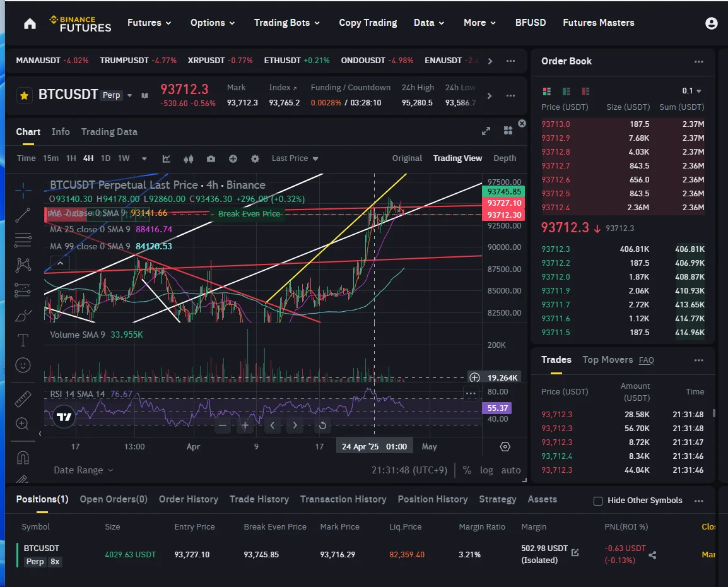The height and width of the screenshot is (587, 728).
Task: Open chart indicators icon
Action: coord(166,159)
